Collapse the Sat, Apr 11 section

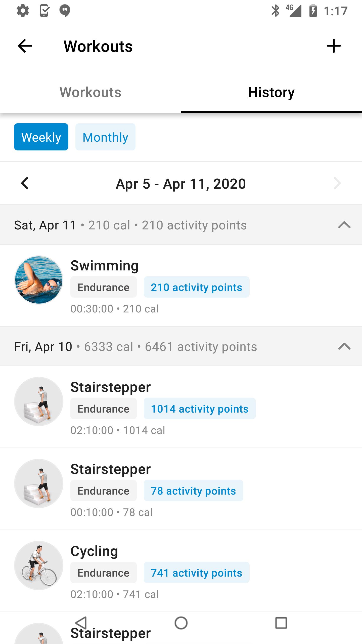(x=344, y=225)
